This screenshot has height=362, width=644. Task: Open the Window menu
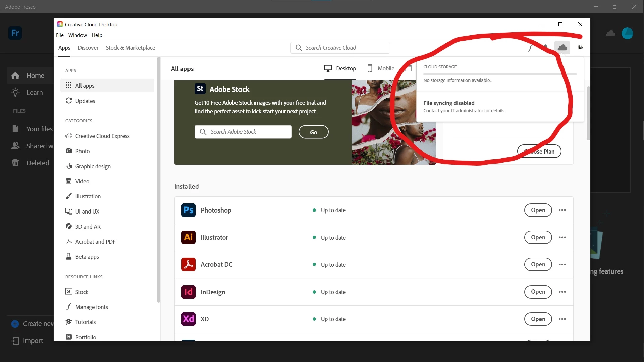[x=77, y=35]
